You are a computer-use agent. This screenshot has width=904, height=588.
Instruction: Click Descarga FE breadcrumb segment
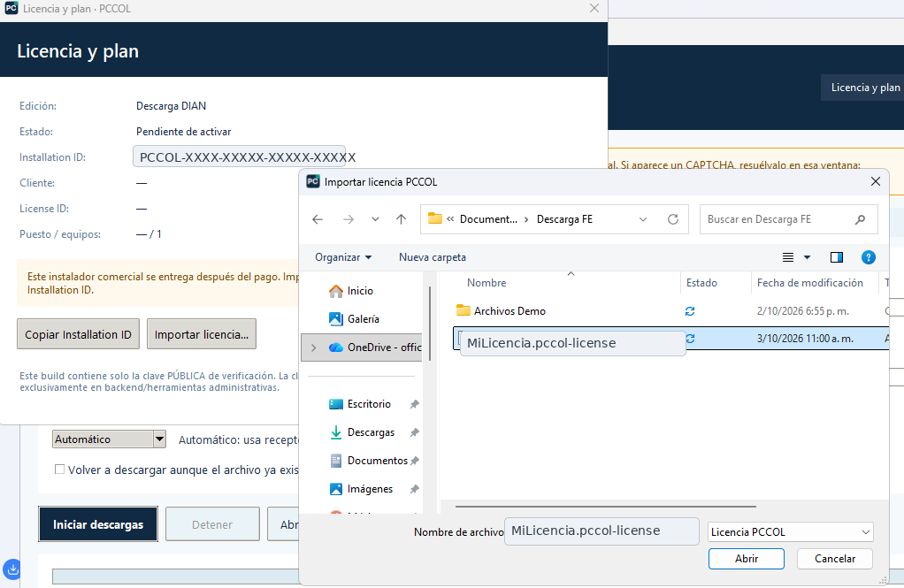(x=564, y=219)
